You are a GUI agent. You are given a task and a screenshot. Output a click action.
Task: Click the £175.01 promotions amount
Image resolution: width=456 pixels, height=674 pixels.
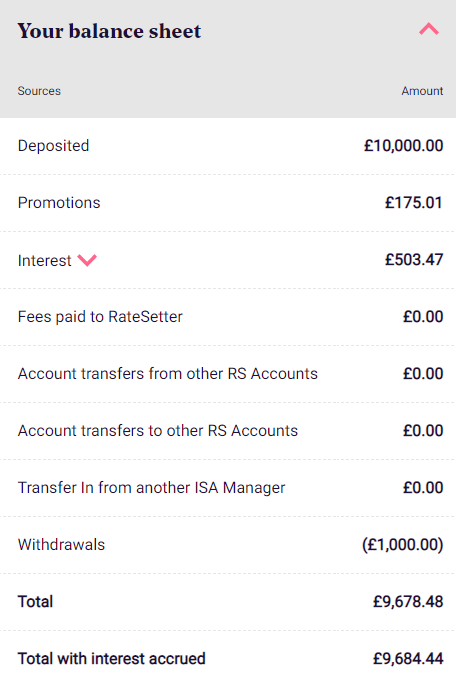click(x=414, y=203)
